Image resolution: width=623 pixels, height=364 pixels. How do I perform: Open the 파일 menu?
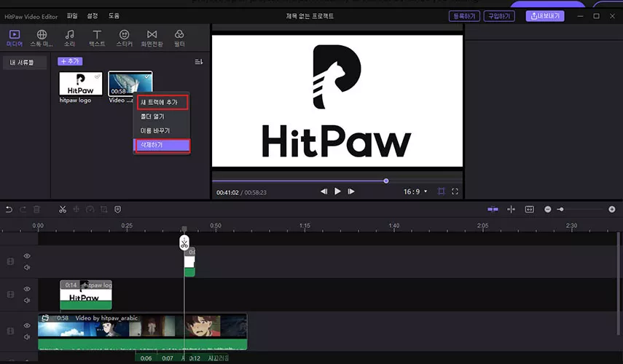point(72,16)
